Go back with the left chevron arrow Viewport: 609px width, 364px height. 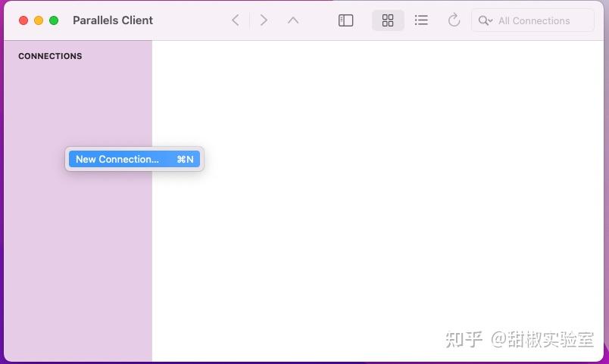click(236, 20)
